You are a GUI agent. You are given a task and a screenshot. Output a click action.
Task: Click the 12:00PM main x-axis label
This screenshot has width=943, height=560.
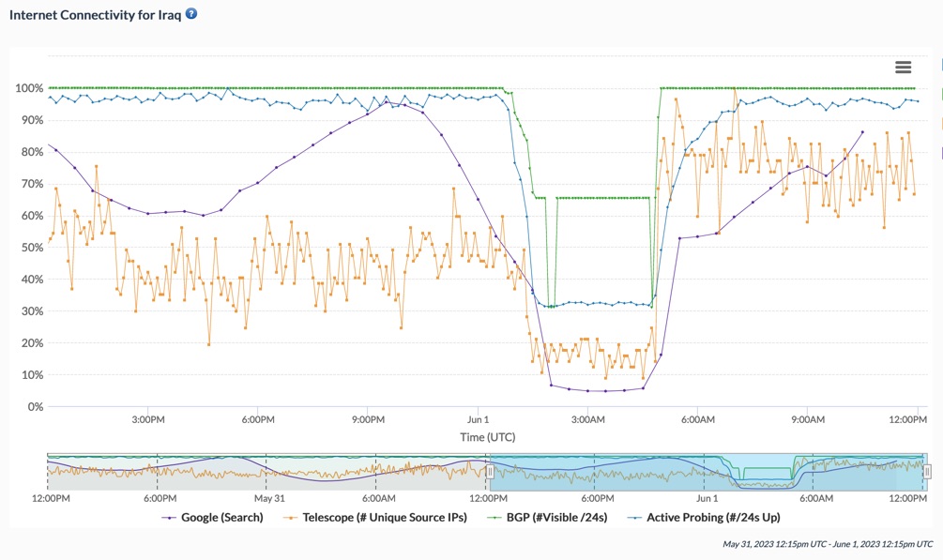tap(907, 419)
